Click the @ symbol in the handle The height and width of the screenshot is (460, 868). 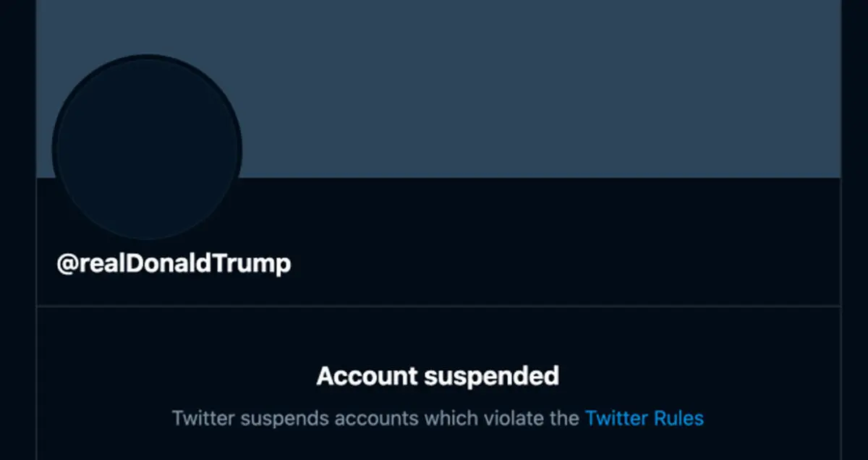[x=67, y=263]
